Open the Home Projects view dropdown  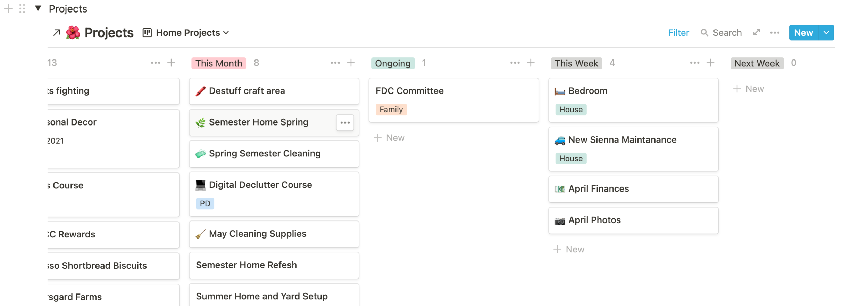[186, 33]
